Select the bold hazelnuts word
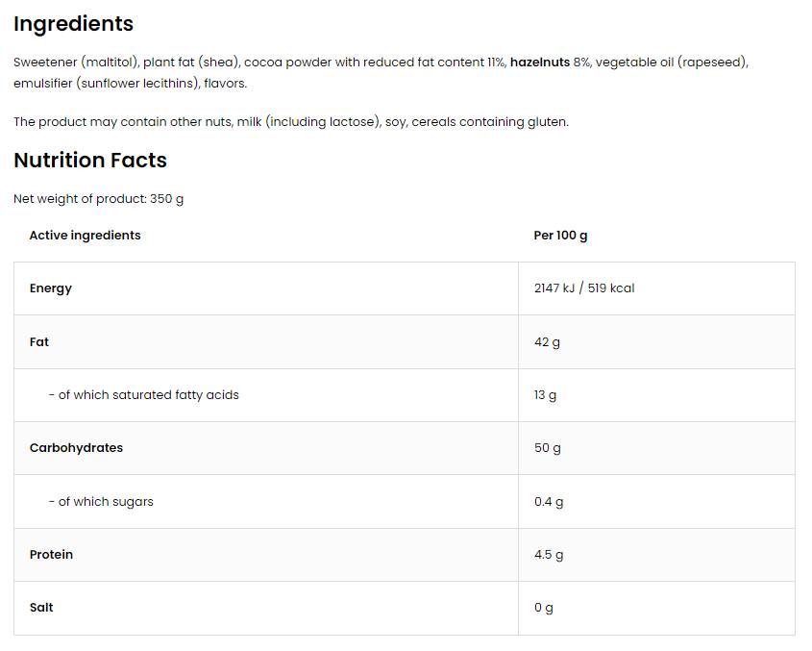812x651 pixels. 539,63
